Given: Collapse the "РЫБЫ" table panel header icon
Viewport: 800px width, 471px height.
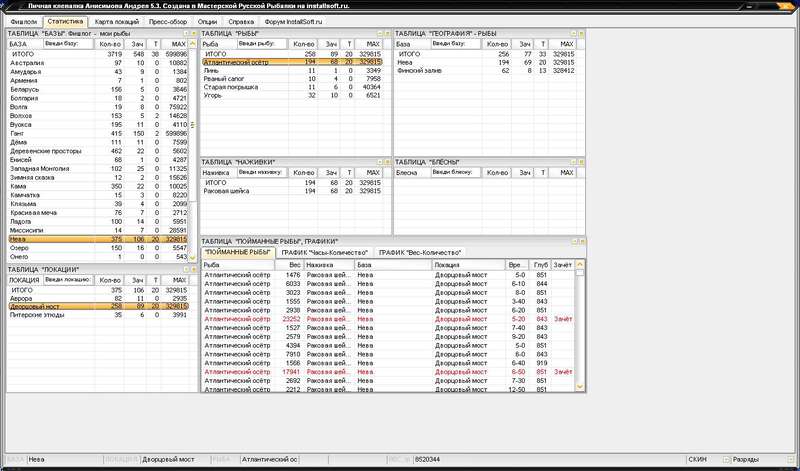Looking at the screenshot, I should (x=380, y=34).
